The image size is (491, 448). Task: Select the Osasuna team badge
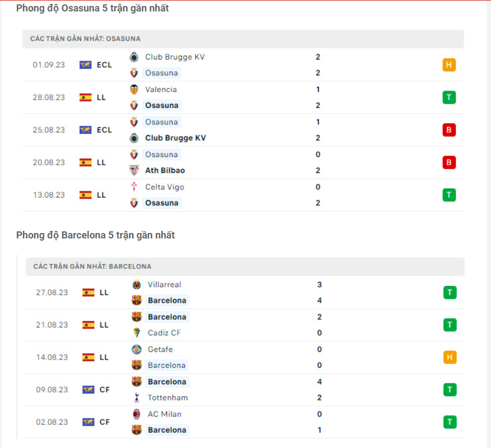coord(134,73)
